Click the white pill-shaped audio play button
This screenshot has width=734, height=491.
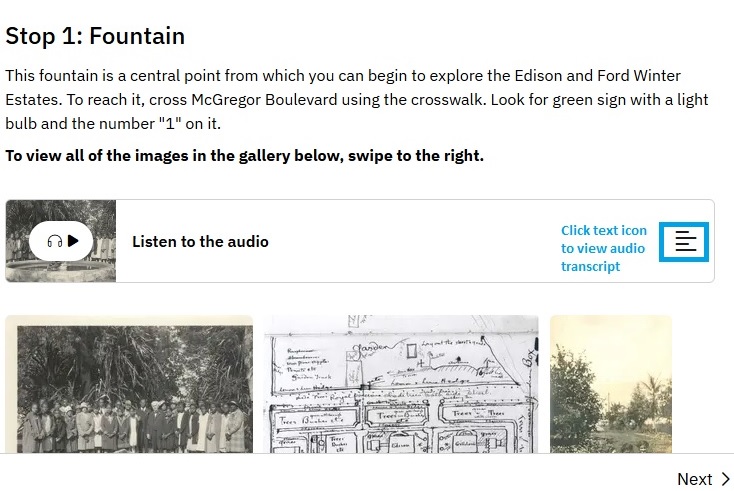pos(62,241)
